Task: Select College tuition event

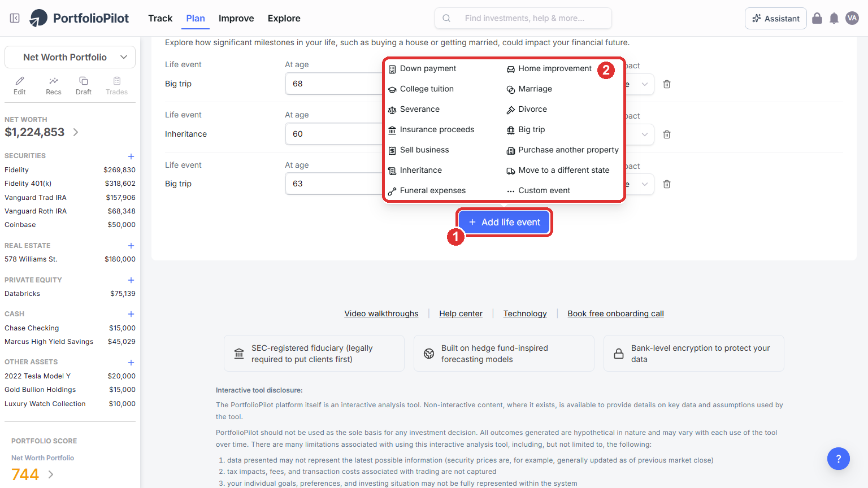Action: click(421, 89)
